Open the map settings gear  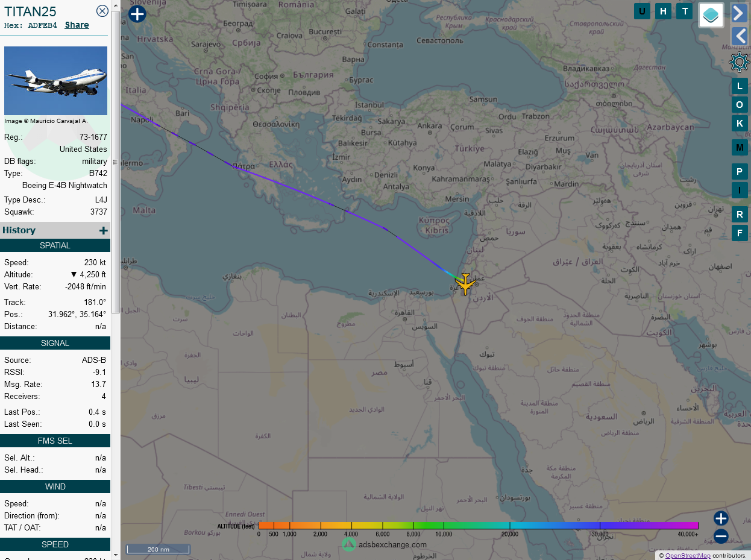coord(739,63)
